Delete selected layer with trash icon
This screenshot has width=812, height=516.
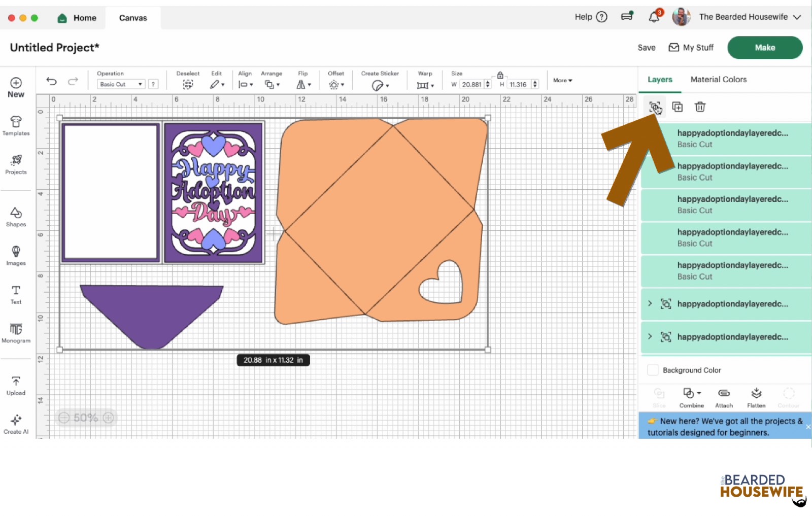click(x=700, y=107)
